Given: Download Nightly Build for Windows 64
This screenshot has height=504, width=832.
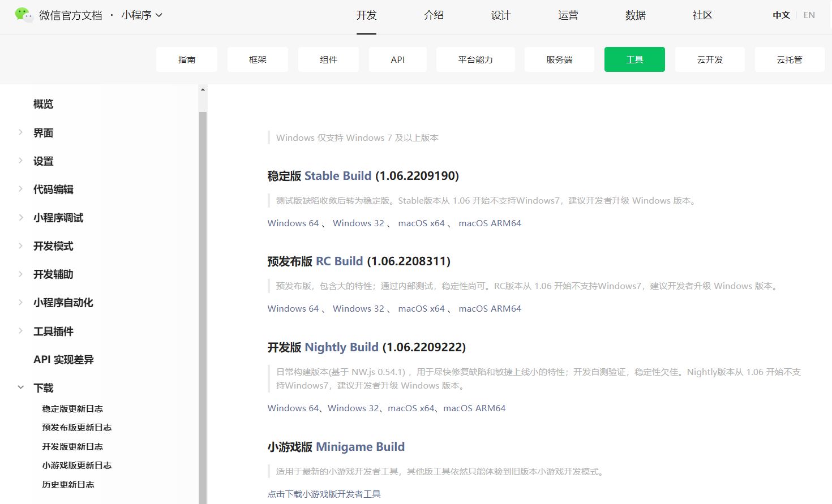Looking at the screenshot, I should click(x=293, y=408).
